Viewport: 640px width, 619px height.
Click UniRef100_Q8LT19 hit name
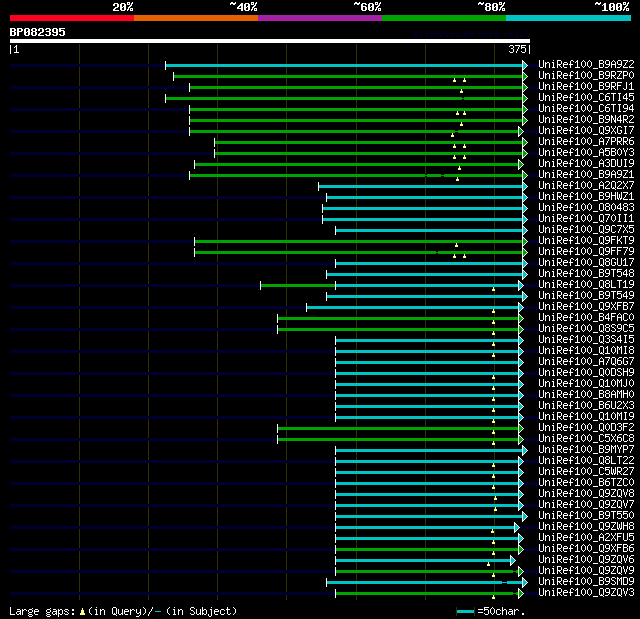point(586,285)
